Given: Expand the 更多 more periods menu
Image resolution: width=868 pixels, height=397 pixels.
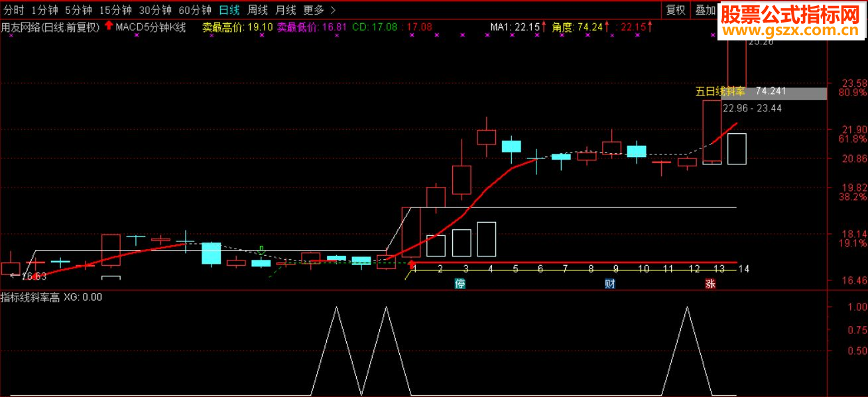Looking at the screenshot, I should (318, 10).
